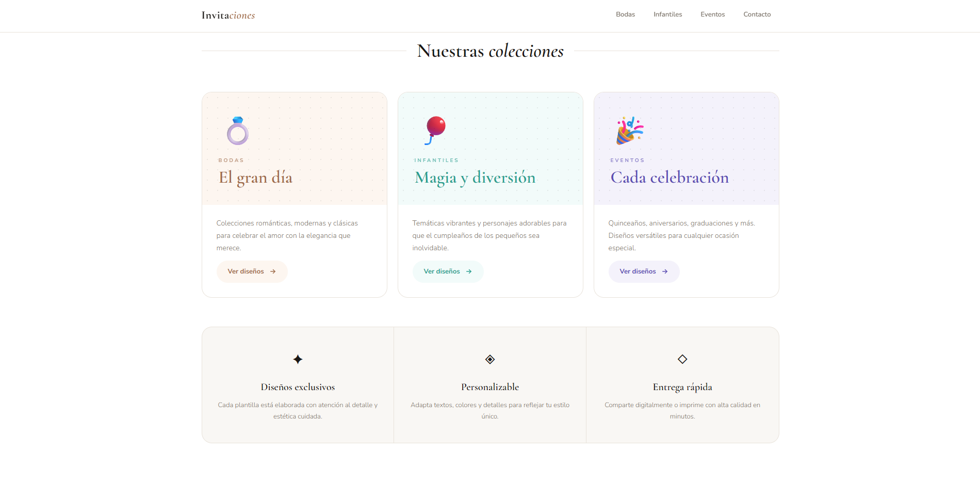Click the "Nuestras colecciones" section heading

click(490, 51)
